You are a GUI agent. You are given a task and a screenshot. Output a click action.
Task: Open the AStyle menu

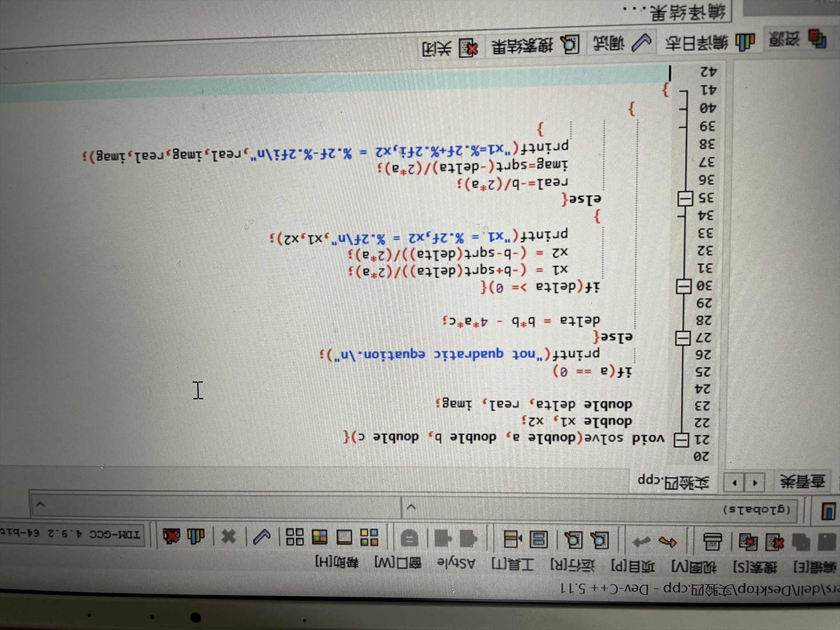click(x=456, y=564)
